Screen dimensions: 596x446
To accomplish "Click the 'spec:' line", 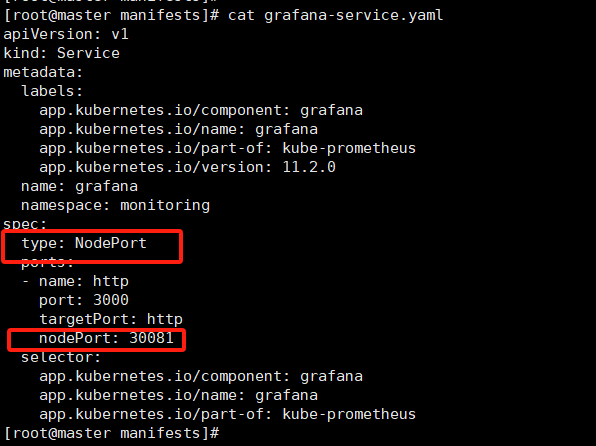I will [25, 224].
